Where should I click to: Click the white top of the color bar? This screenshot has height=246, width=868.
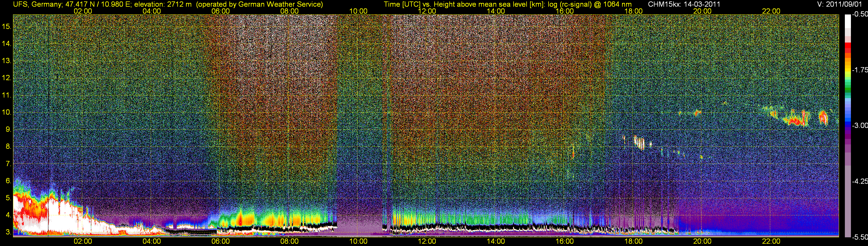point(847,24)
